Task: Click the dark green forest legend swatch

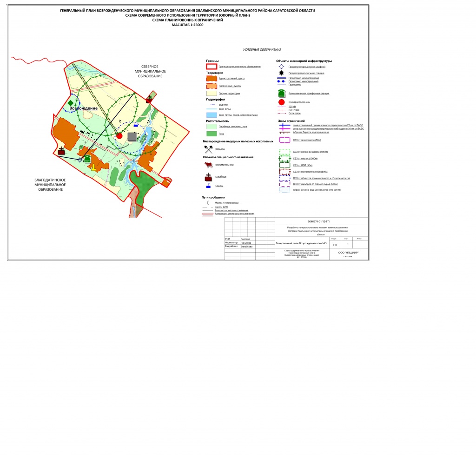Action: [212, 134]
